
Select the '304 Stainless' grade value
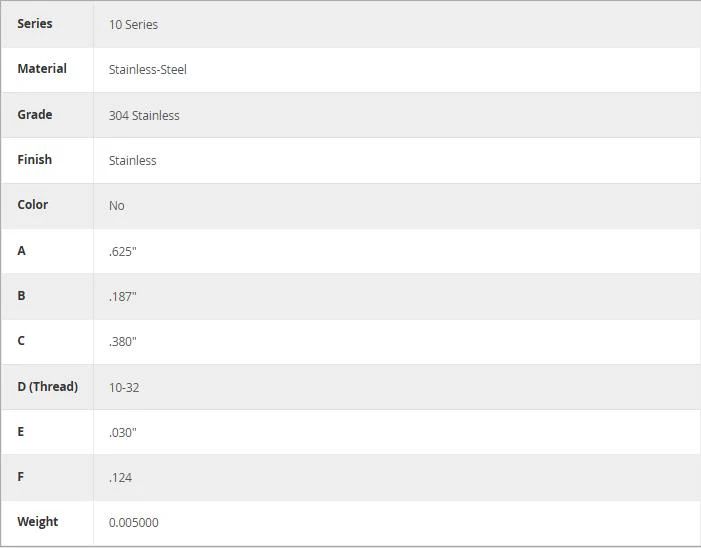tap(144, 115)
